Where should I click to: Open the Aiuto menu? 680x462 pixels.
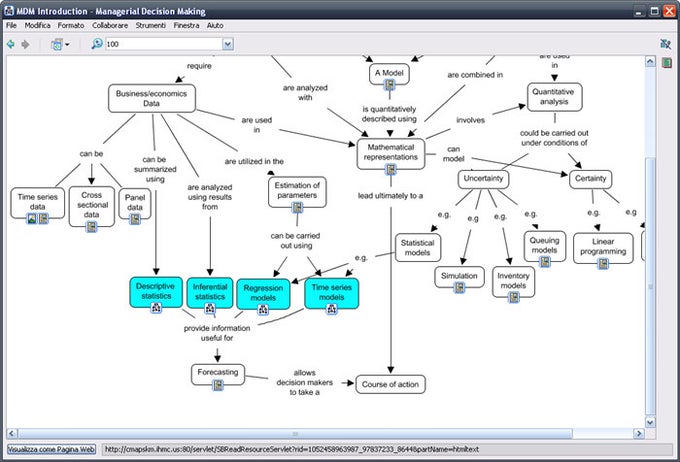(x=215, y=25)
